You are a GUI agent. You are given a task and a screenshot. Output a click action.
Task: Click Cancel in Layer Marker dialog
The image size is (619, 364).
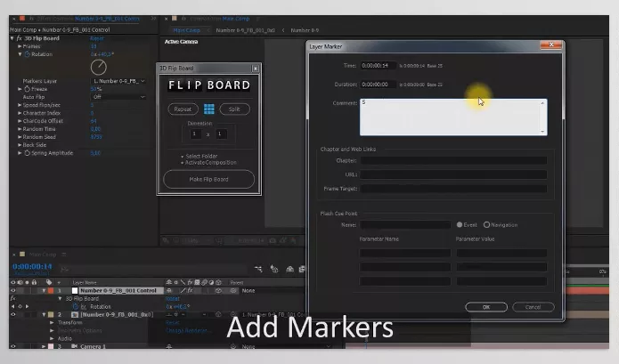pyautogui.click(x=533, y=307)
